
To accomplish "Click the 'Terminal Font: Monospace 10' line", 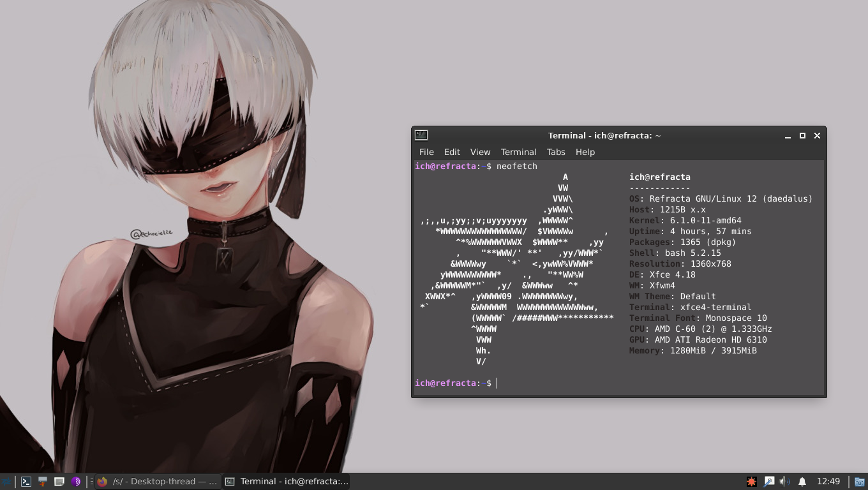I will click(x=698, y=318).
